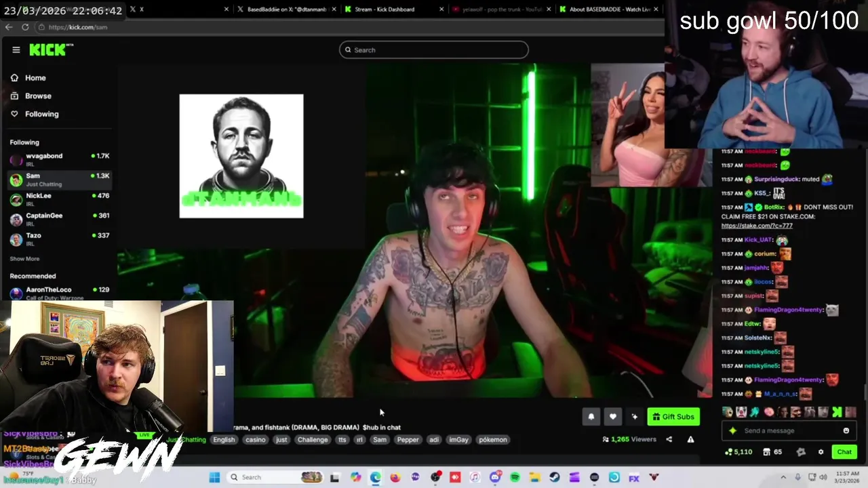
Task: Open recommended channel AaronTheLoco
Action: (60, 293)
